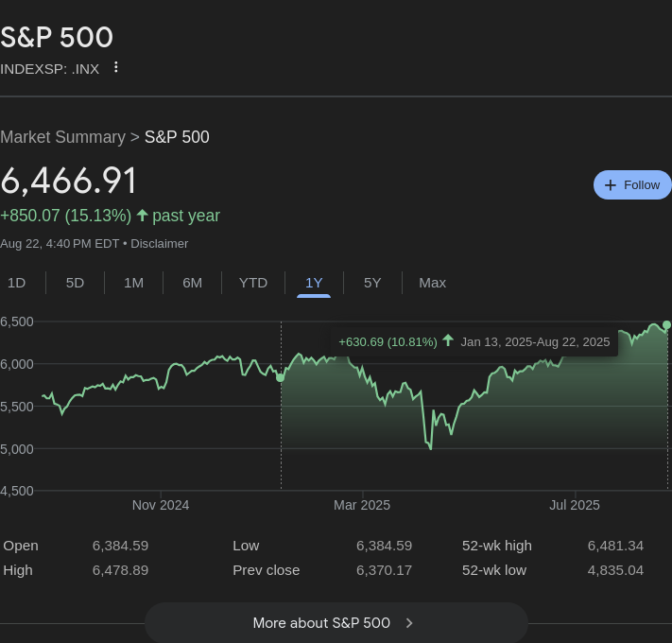Switch to the YTD tab
The width and height of the screenshot is (672, 643).
click(253, 283)
